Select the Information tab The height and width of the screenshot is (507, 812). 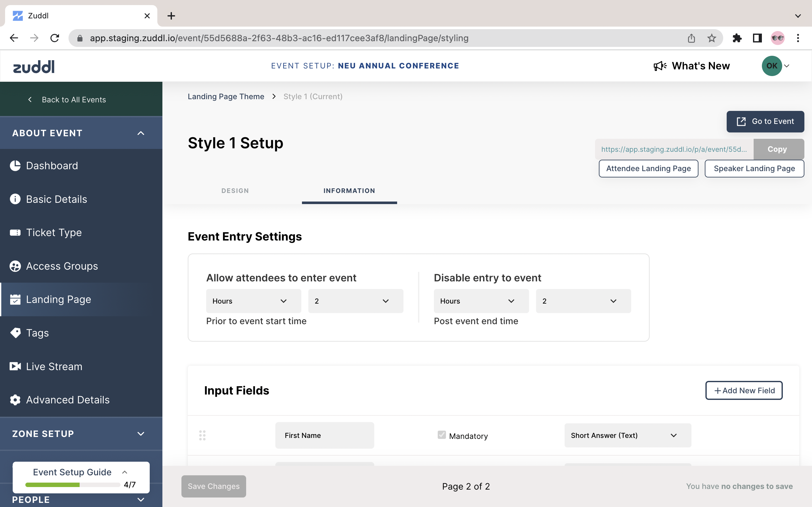tap(349, 190)
